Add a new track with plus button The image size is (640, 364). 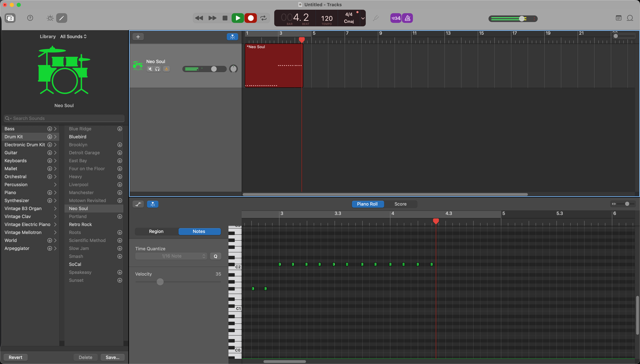pyautogui.click(x=138, y=36)
